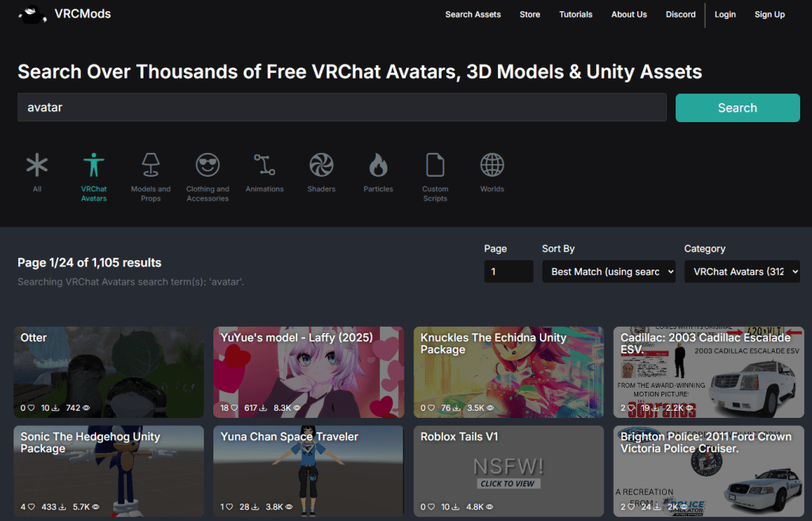The height and width of the screenshot is (521, 812).
Task: Go to the Tutorials menu item
Action: pos(576,14)
